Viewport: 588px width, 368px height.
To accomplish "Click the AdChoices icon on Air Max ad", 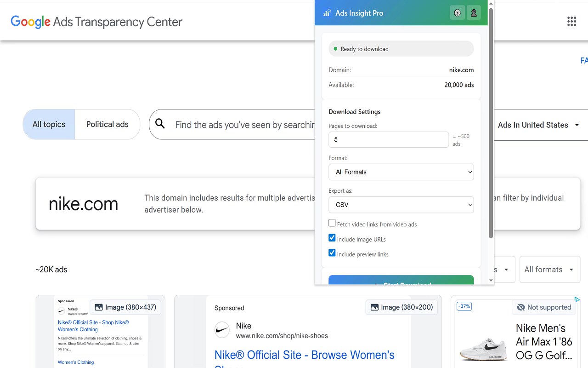I will tap(577, 299).
